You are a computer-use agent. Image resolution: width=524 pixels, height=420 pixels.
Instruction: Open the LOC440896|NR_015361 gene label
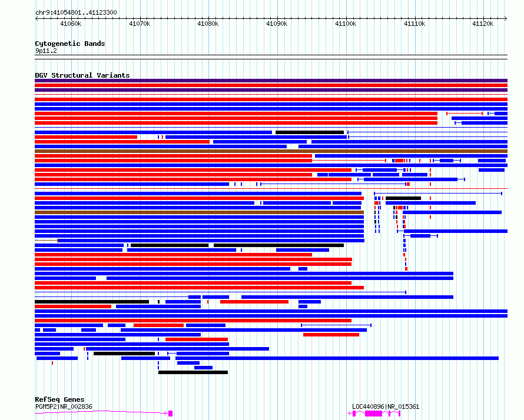pyautogui.click(x=386, y=406)
